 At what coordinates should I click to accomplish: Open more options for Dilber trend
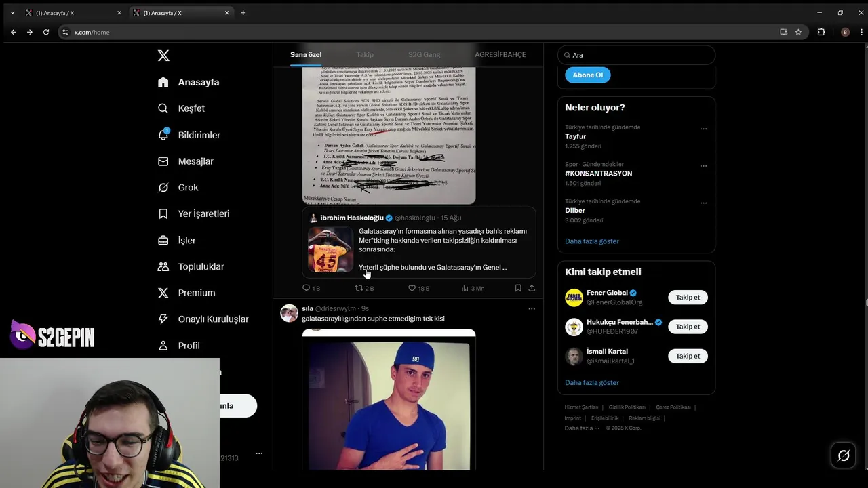(x=703, y=203)
